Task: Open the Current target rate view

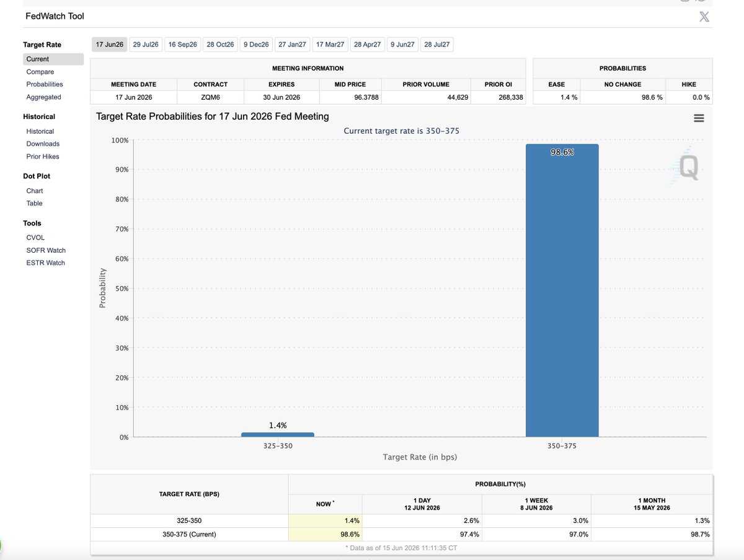Action: (x=53, y=59)
